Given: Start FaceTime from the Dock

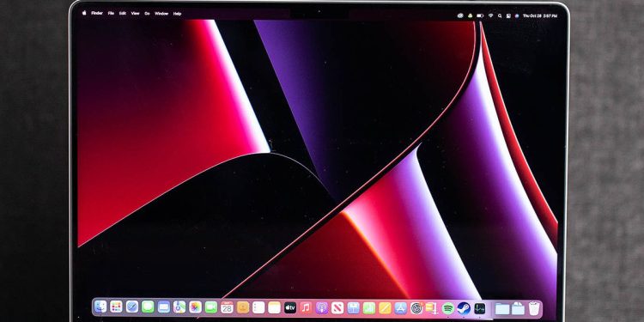Looking at the screenshot, I should (x=211, y=307).
